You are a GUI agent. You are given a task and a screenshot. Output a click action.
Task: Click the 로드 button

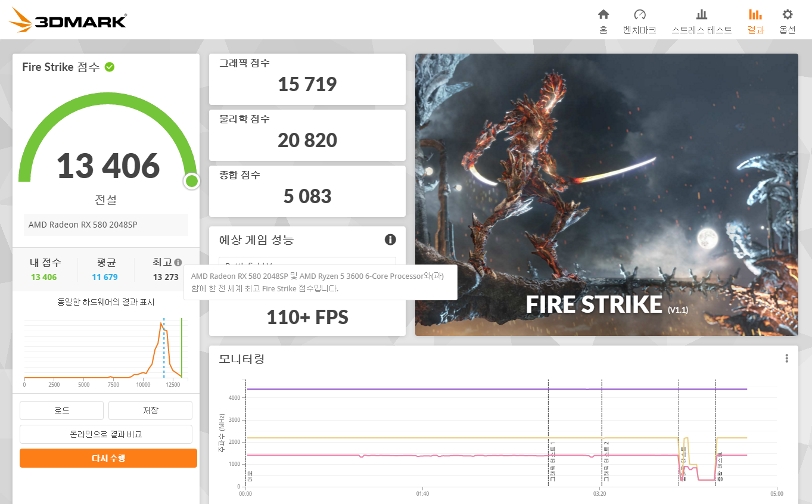coord(61,410)
